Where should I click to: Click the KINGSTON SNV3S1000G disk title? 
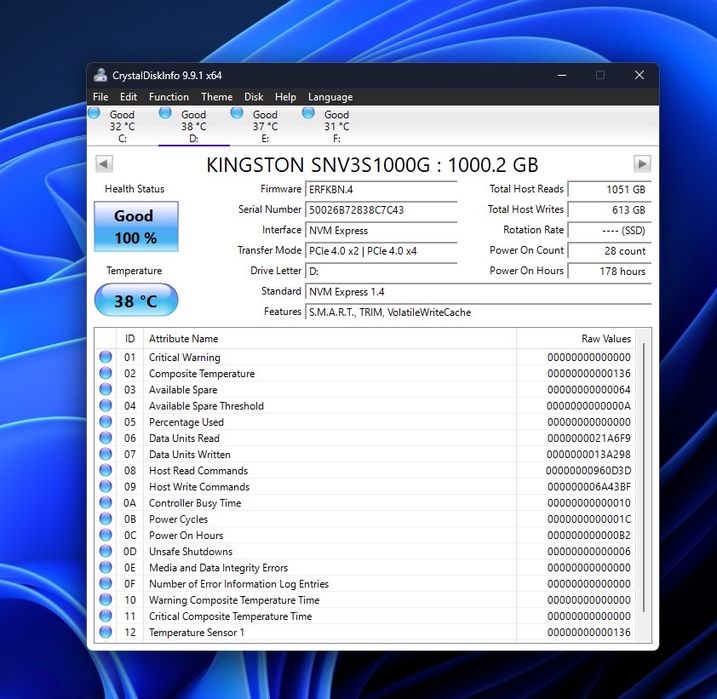[372, 165]
